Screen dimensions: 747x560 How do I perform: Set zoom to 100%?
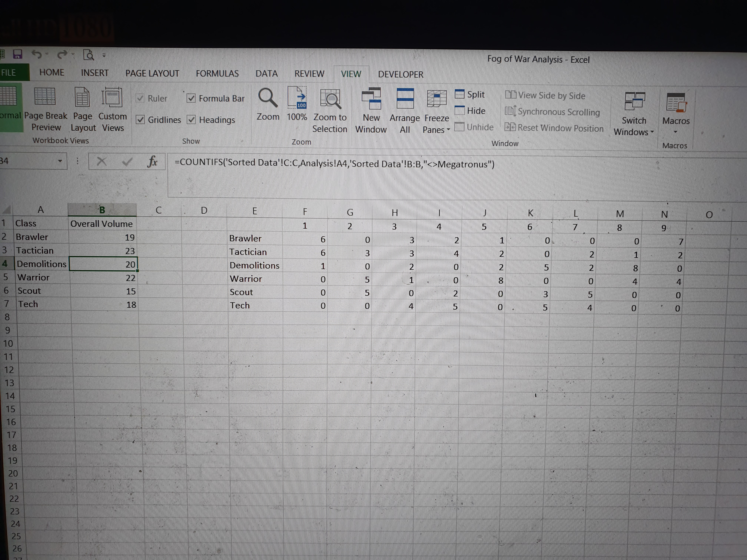[297, 104]
